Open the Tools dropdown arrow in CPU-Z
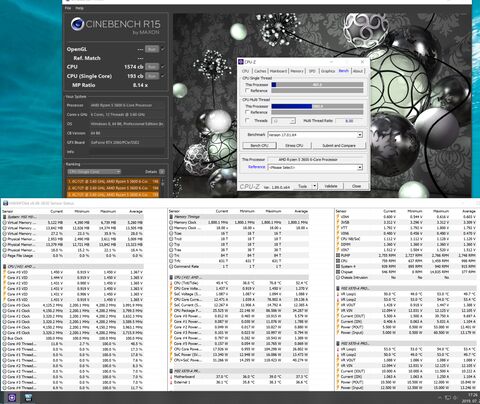 tap(315, 186)
